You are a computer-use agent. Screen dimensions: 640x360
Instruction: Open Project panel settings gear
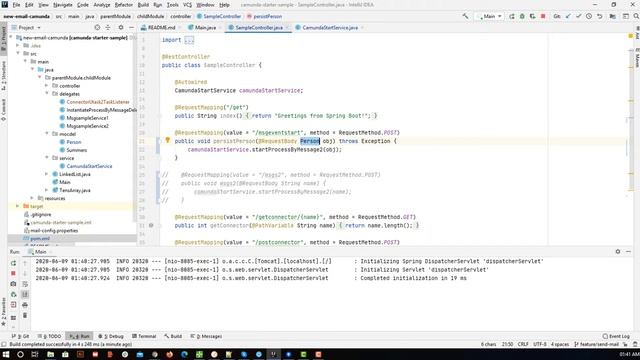[121, 27]
